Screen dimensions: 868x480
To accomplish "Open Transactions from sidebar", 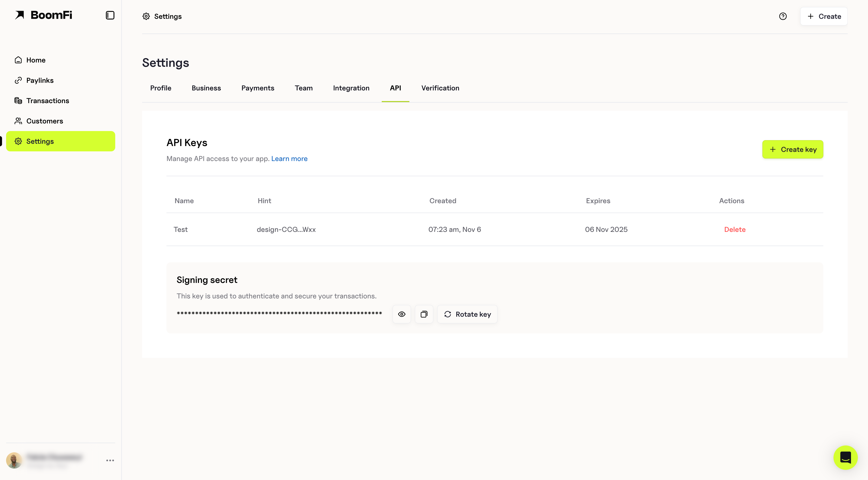I will (47, 101).
